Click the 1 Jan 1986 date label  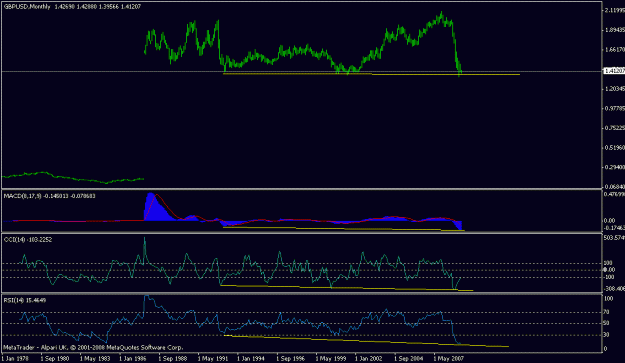[134, 358]
